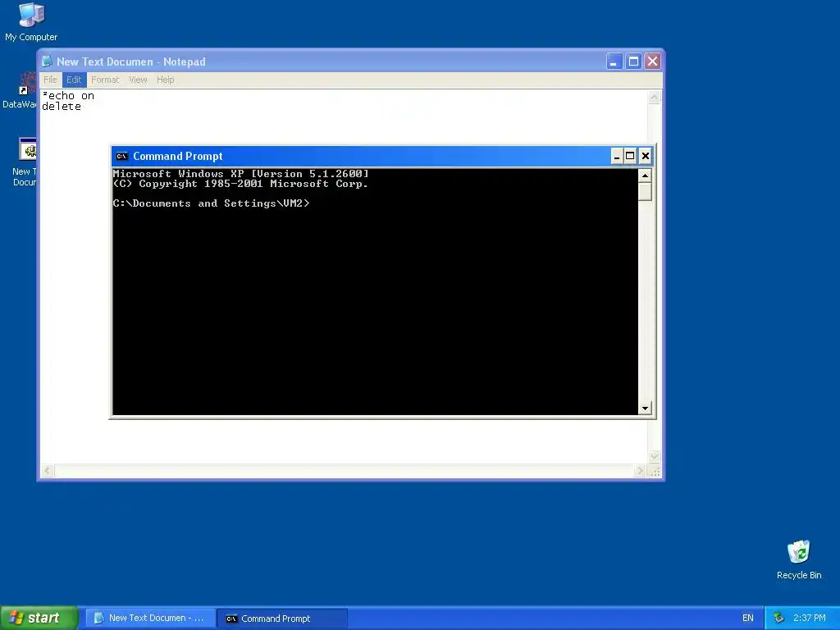Minimize the Command Prompt window
The height and width of the screenshot is (630, 840).
pyautogui.click(x=617, y=156)
